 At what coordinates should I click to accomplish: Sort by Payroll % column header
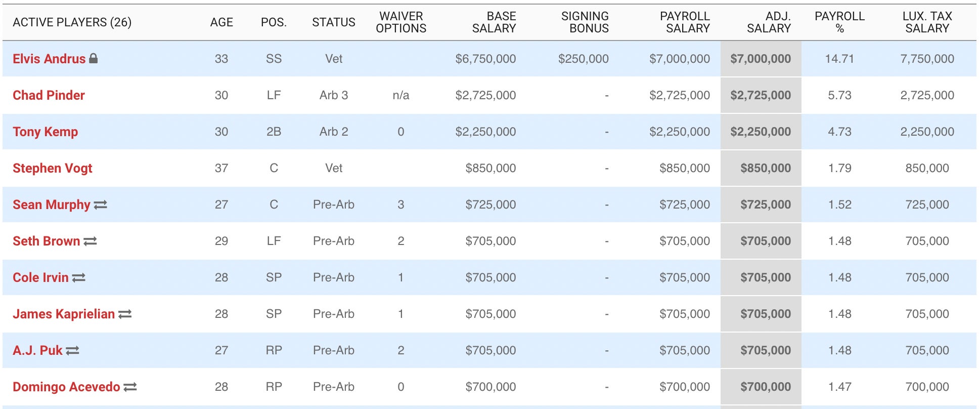click(839, 22)
